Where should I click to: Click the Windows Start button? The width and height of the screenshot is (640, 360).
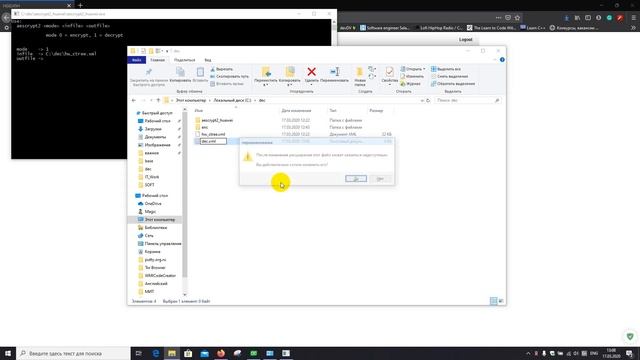pyautogui.click(x=8, y=353)
